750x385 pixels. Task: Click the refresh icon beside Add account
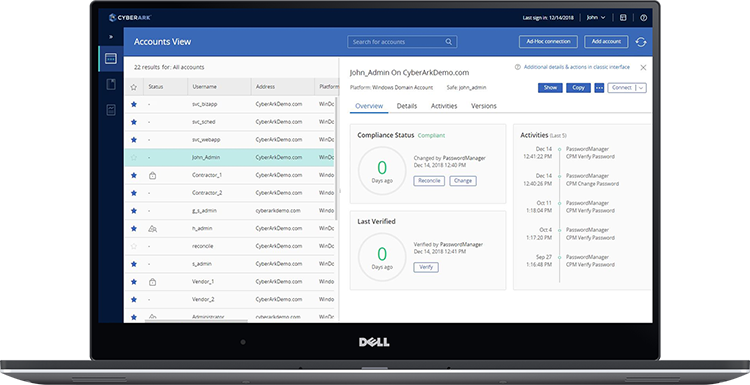coord(640,42)
